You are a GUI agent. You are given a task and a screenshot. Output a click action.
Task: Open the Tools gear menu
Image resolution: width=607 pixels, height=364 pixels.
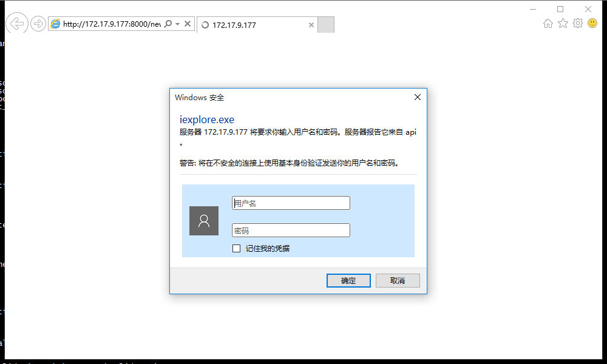[x=578, y=23]
